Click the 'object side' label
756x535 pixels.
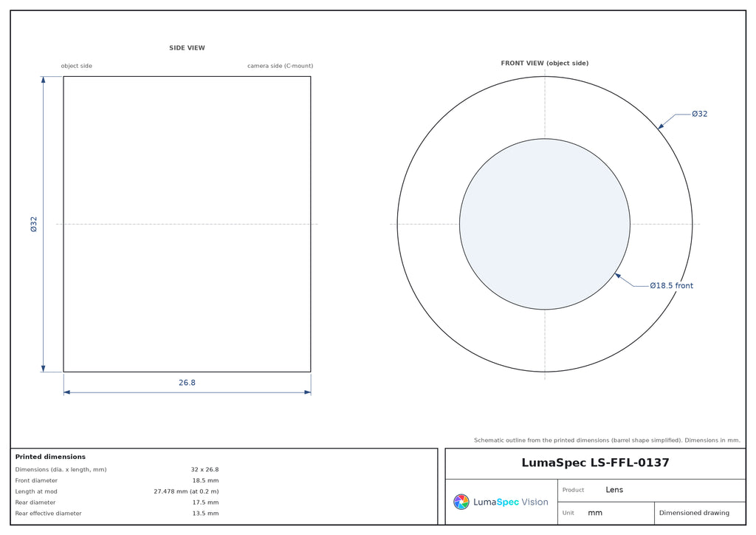pyautogui.click(x=76, y=66)
